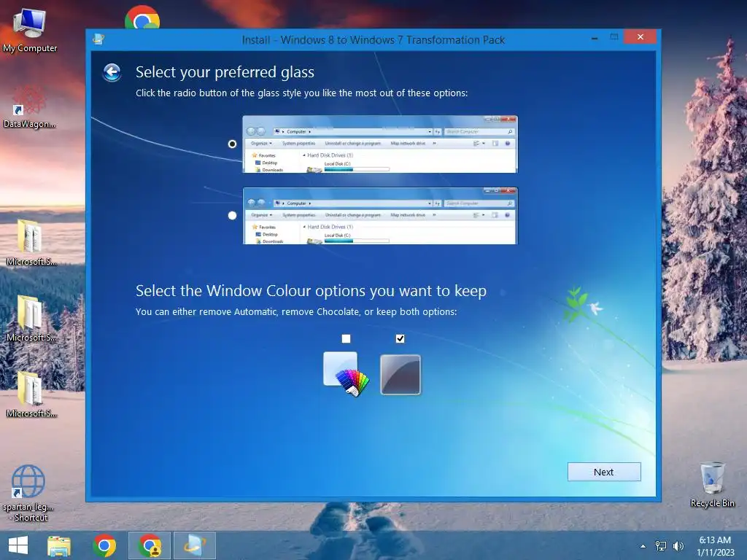The height and width of the screenshot is (560, 747).
Task: Click the first glass style preview image
Action: (x=379, y=144)
